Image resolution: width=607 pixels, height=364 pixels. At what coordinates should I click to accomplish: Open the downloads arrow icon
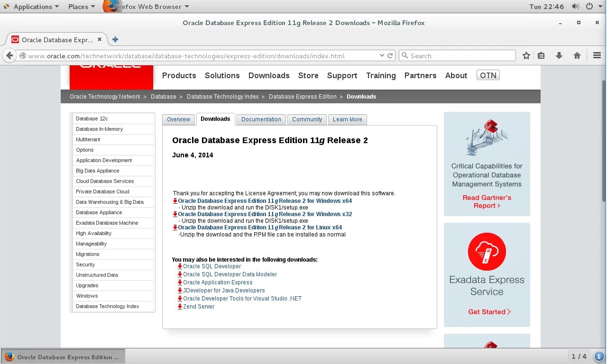(559, 55)
